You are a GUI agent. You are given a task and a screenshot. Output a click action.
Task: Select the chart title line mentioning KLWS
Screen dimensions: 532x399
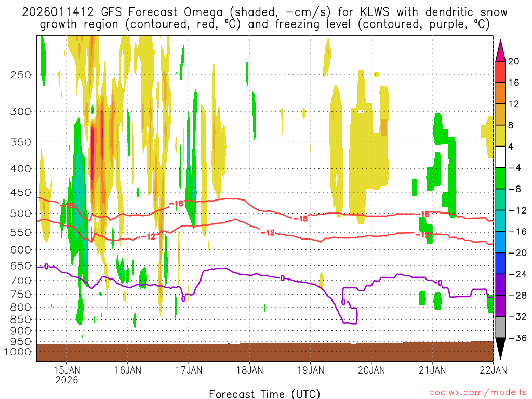point(264,12)
